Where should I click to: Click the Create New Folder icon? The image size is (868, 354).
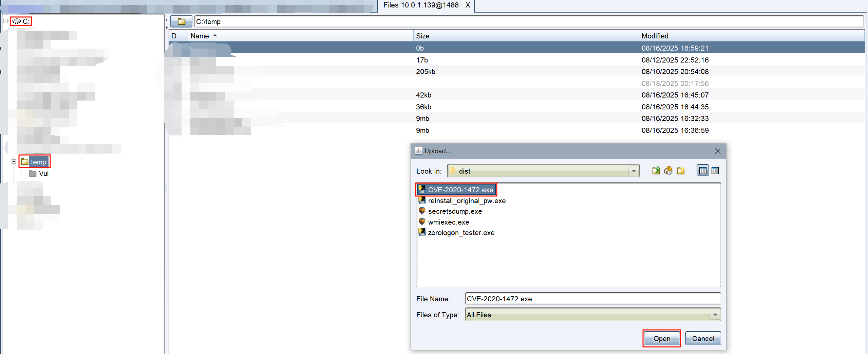click(680, 171)
